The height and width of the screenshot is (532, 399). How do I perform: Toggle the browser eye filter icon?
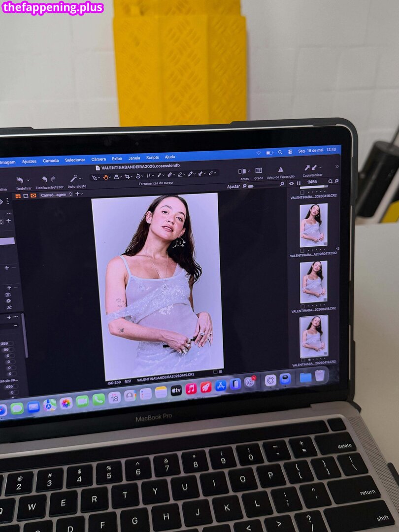(x=292, y=184)
